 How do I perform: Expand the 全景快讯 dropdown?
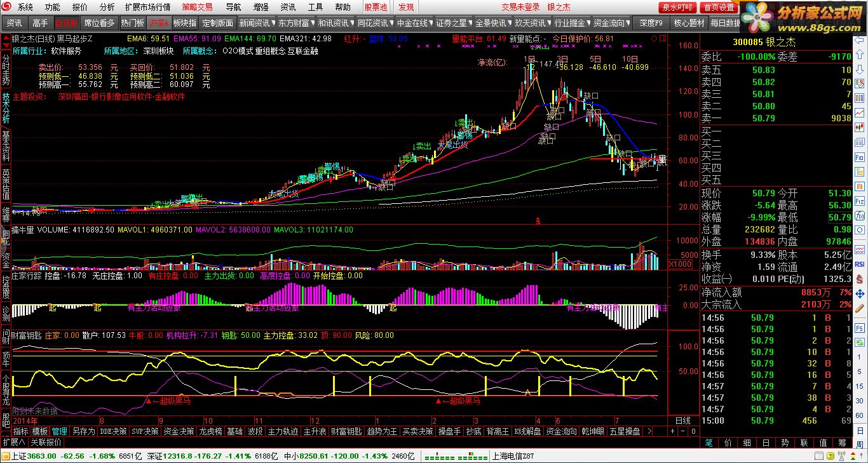[509, 23]
